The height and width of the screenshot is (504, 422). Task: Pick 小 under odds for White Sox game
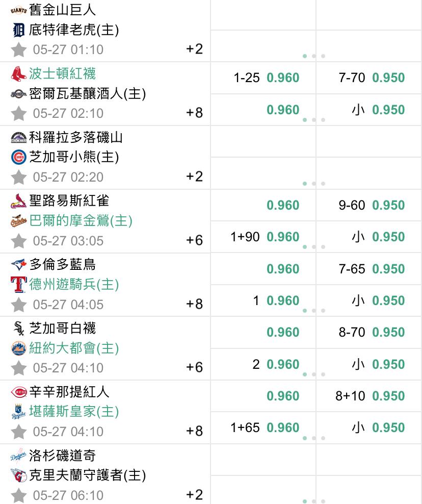coord(388,364)
